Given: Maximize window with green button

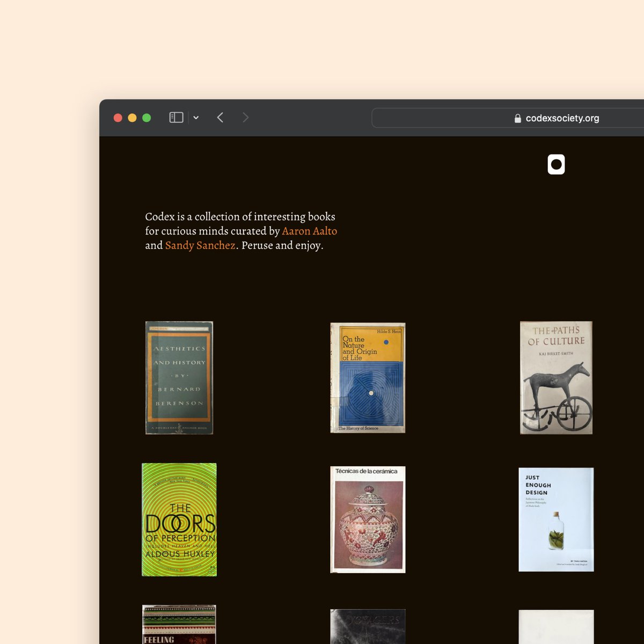Looking at the screenshot, I should 147,118.
